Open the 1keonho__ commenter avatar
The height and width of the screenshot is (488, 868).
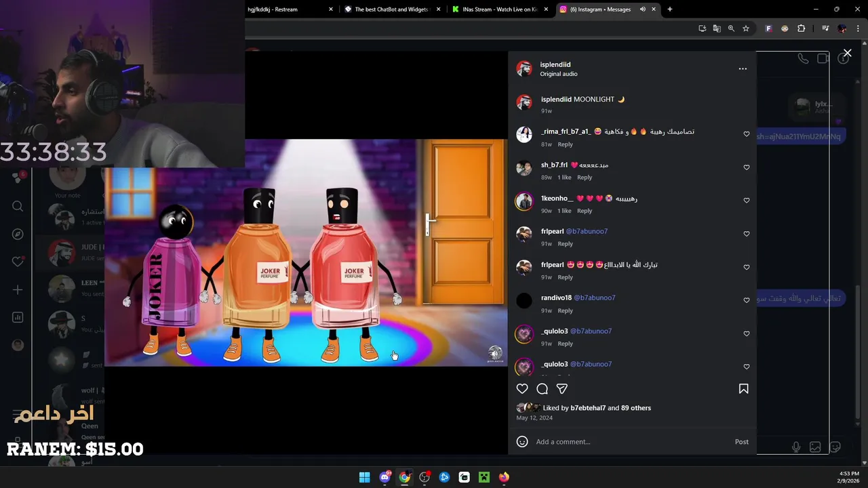pos(524,201)
